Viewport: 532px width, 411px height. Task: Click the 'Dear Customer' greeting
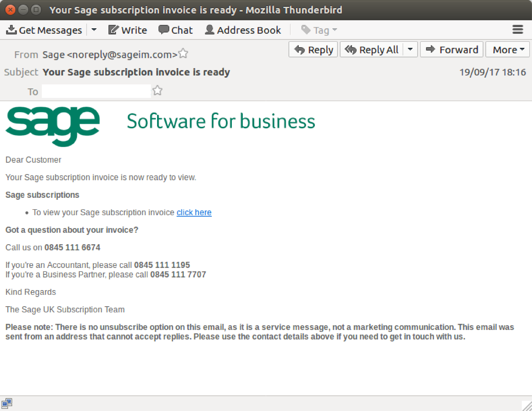click(33, 160)
